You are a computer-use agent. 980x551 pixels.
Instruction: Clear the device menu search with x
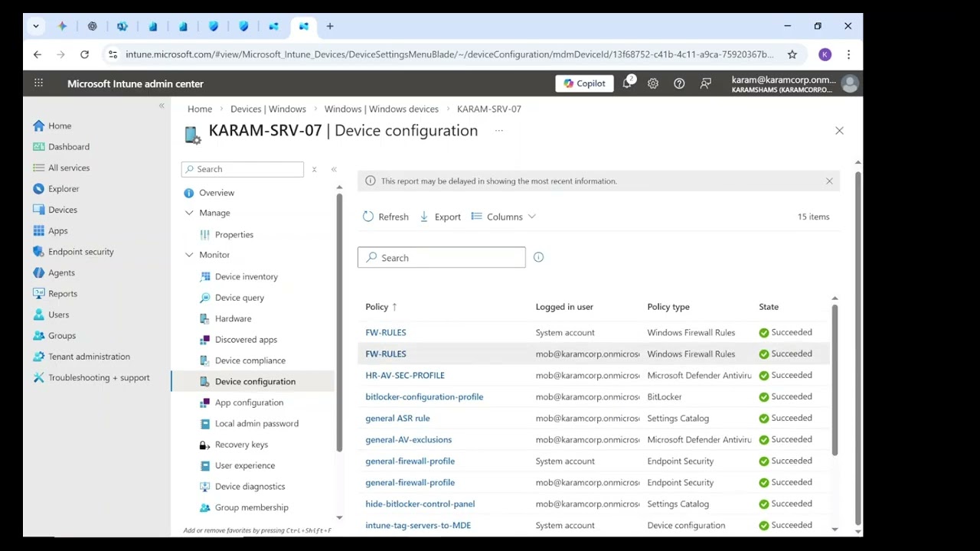pos(314,169)
